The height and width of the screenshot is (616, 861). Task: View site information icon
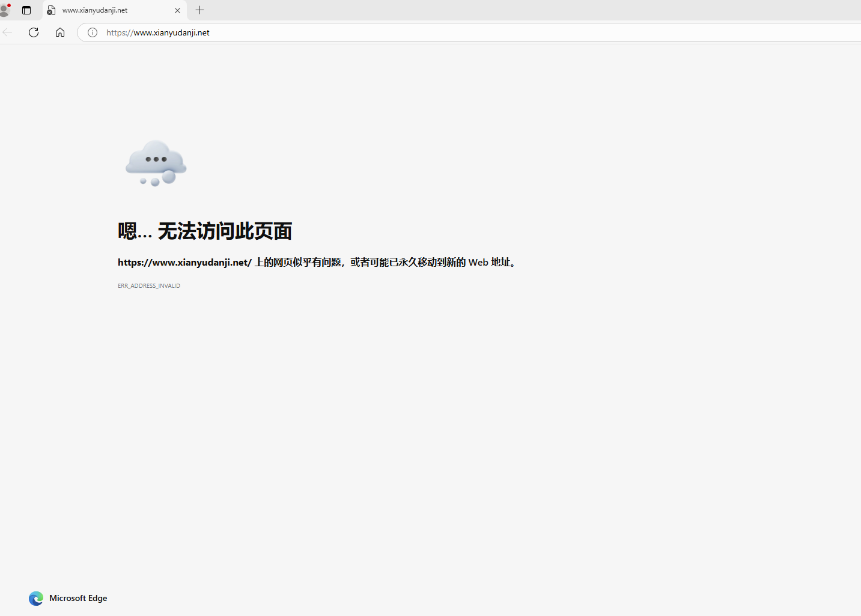[93, 32]
